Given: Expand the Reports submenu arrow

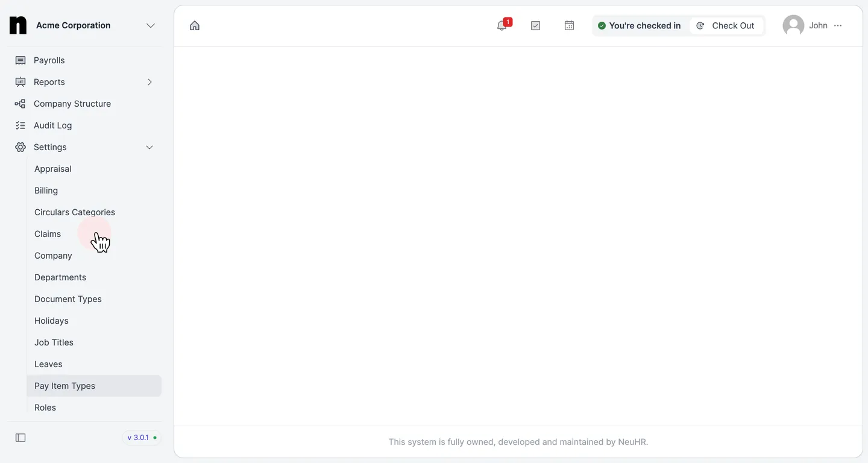Looking at the screenshot, I should click(x=150, y=82).
